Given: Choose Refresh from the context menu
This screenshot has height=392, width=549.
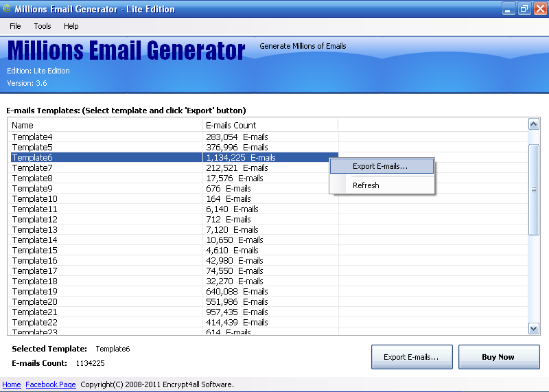Looking at the screenshot, I should pyautogui.click(x=382, y=185).
